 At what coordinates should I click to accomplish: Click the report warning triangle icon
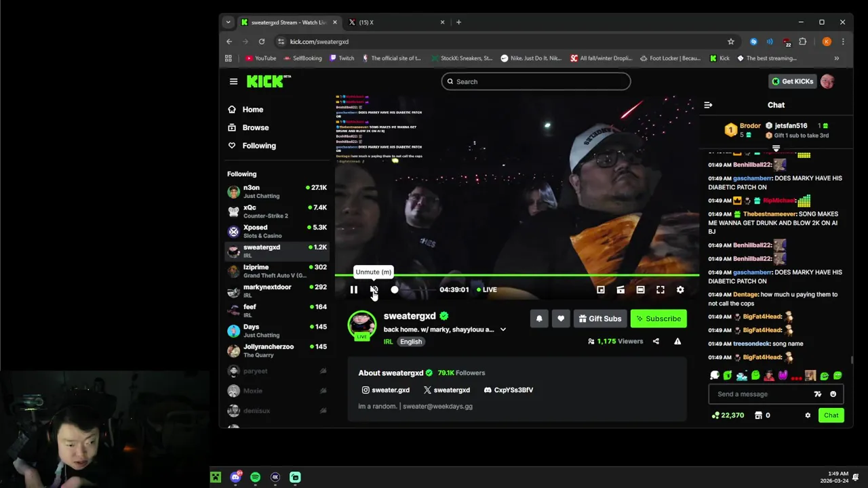[677, 341]
